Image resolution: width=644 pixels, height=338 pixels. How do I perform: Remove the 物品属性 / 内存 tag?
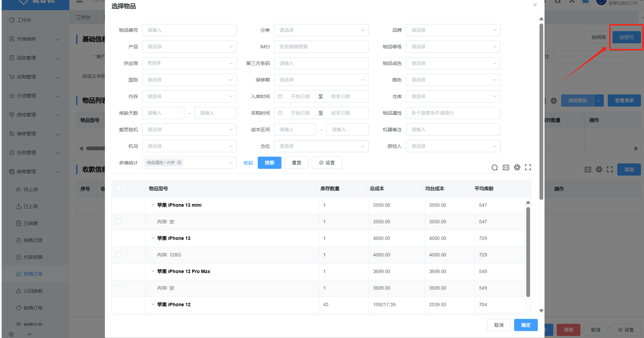tap(179, 162)
